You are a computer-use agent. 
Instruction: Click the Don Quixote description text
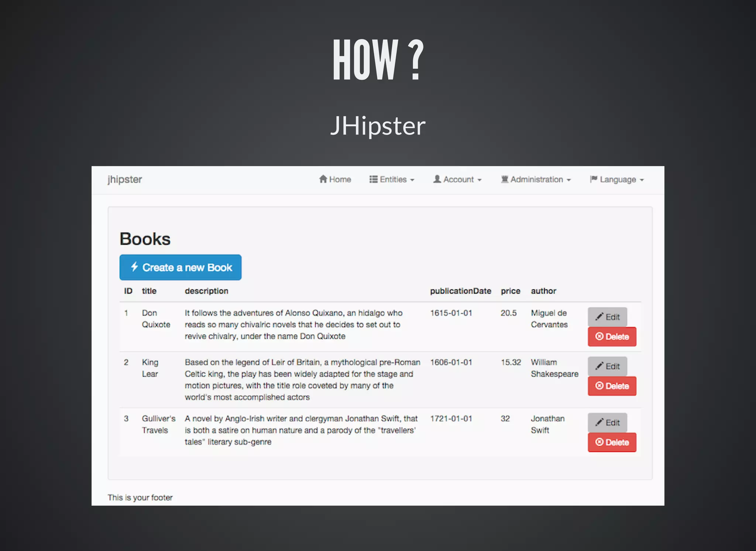tap(293, 325)
